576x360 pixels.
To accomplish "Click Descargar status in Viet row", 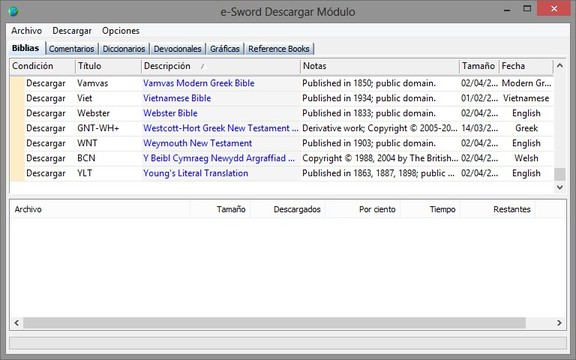I will pyautogui.click(x=46, y=98).
